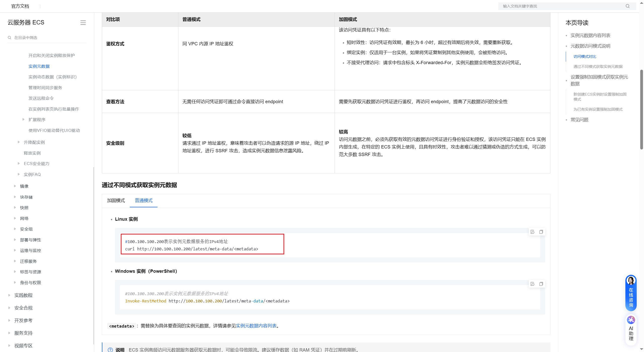Click the PowerShell code block's AI explain icon
Viewport: 644px width, 352px height.
(x=532, y=284)
